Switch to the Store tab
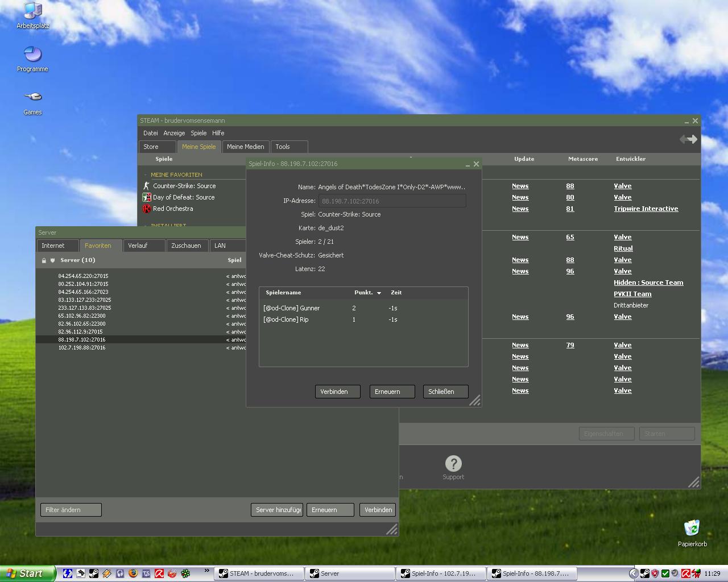The width and height of the screenshot is (728, 582). click(158, 147)
